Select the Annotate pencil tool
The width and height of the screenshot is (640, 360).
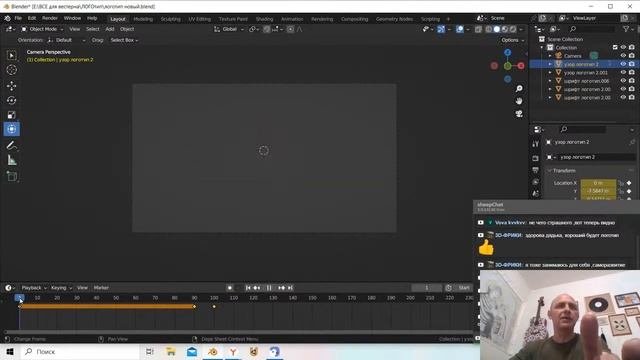(x=11, y=146)
